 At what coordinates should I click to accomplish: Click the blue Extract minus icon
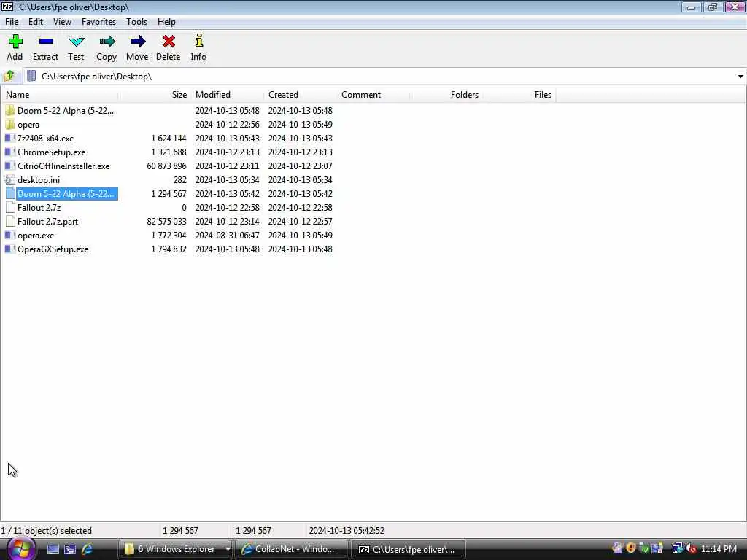(x=46, y=42)
